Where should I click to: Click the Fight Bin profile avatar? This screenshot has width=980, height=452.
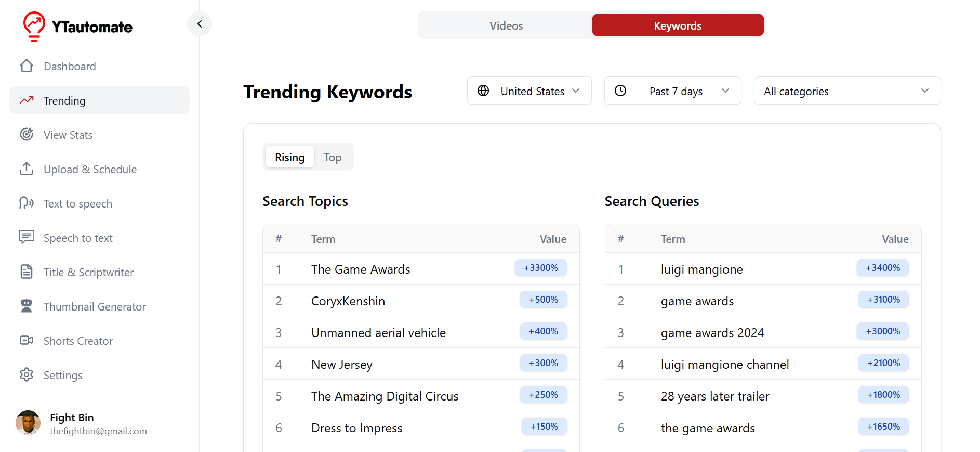pyautogui.click(x=28, y=423)
